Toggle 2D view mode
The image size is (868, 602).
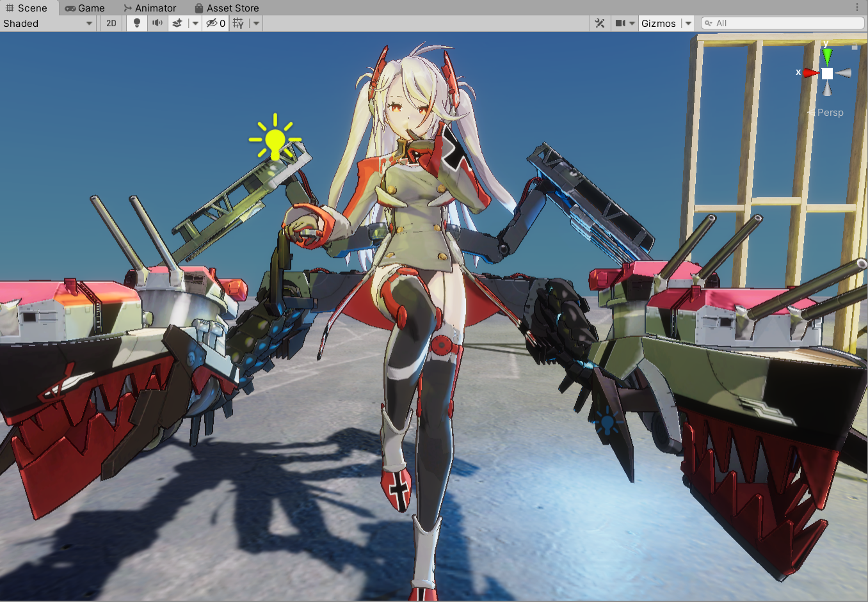pyautogui.click(x=111, y=23)
